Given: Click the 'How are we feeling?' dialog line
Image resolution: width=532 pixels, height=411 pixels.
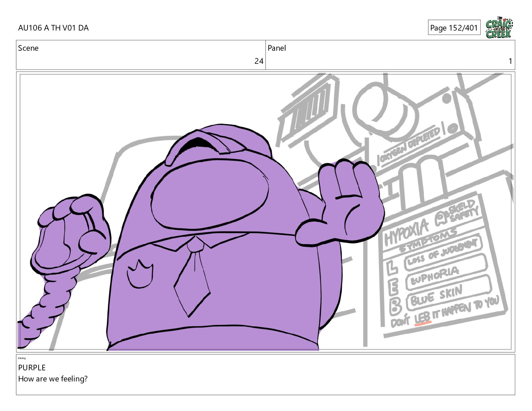Looking at the screenshot, I should point(53,379).
